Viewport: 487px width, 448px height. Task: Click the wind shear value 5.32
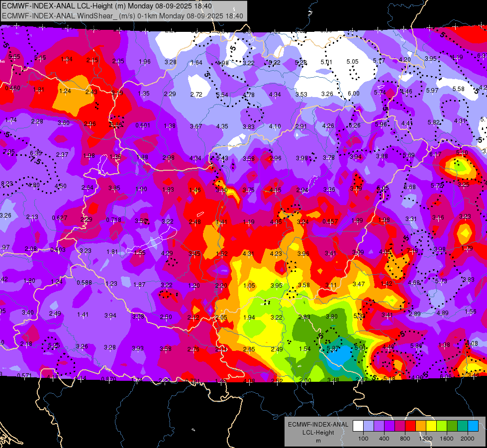pos(359,316)
